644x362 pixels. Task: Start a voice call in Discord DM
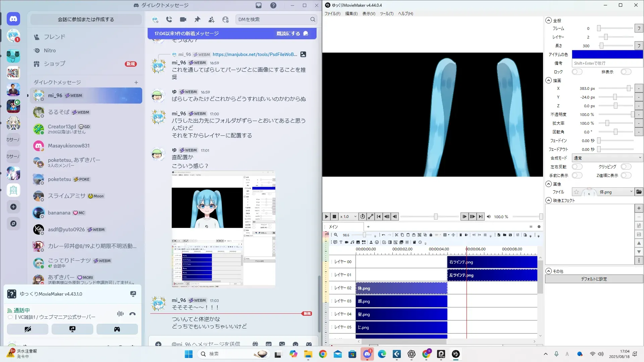169,19
